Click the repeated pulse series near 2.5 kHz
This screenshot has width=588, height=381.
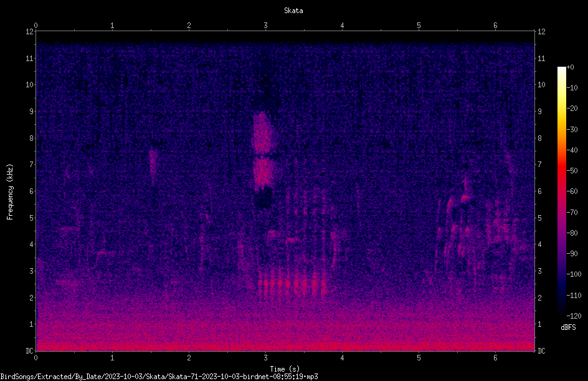click(292, 283)
